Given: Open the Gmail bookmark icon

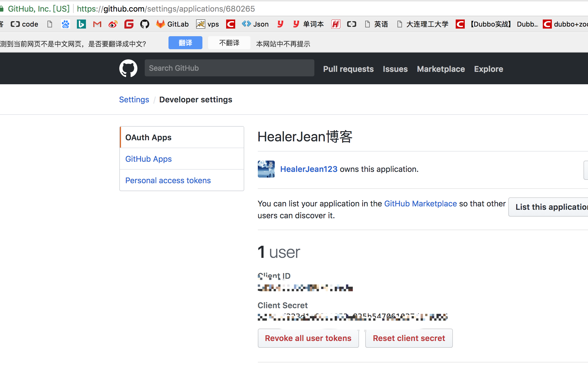Looking at the screenshot, I should click(x=97, y=24).
